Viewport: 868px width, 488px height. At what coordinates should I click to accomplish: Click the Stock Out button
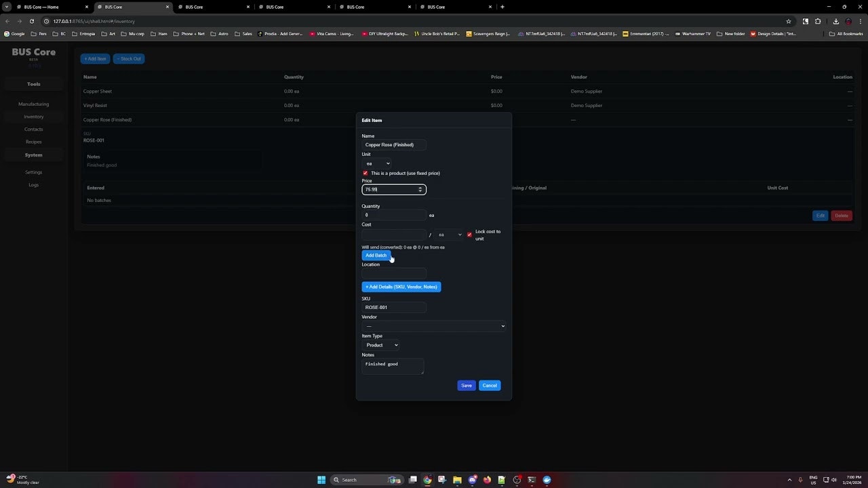pyautogui.click(x=128, y=59)
